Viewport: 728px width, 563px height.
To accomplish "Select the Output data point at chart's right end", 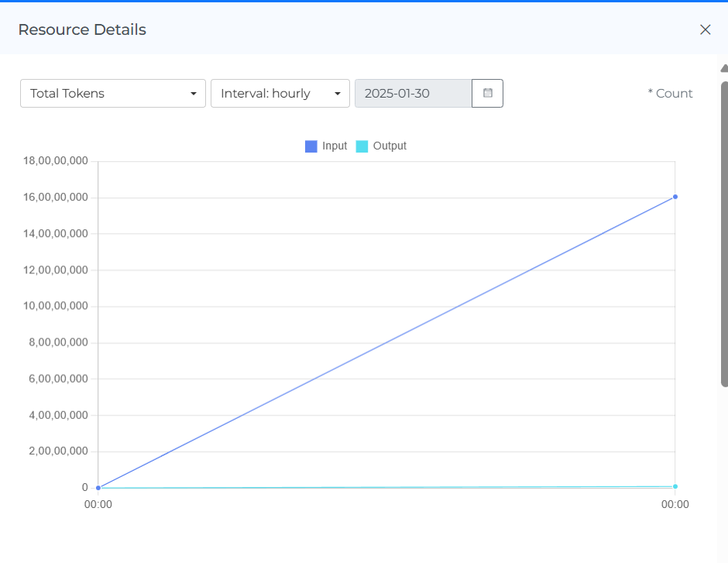I will 675,486.
